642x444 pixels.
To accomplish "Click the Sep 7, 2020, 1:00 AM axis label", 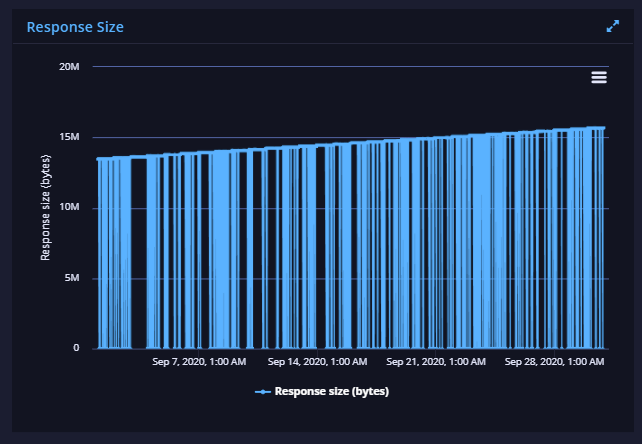I will tap(199, 362).
